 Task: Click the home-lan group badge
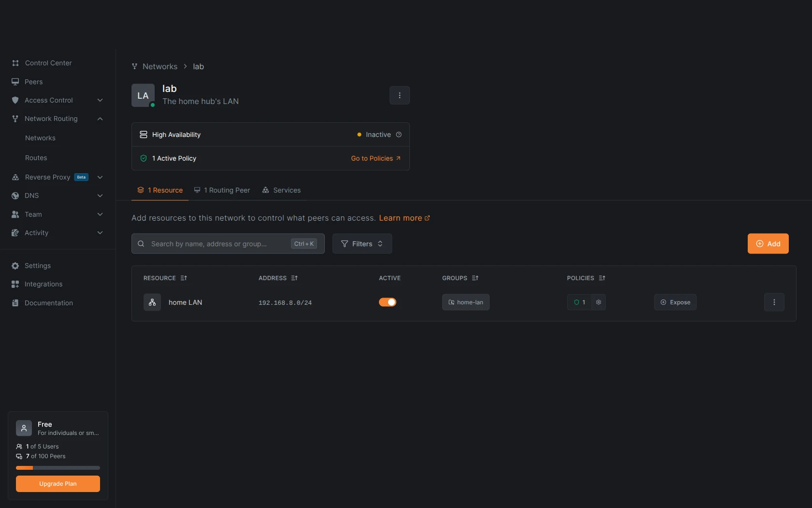[466, 302]
